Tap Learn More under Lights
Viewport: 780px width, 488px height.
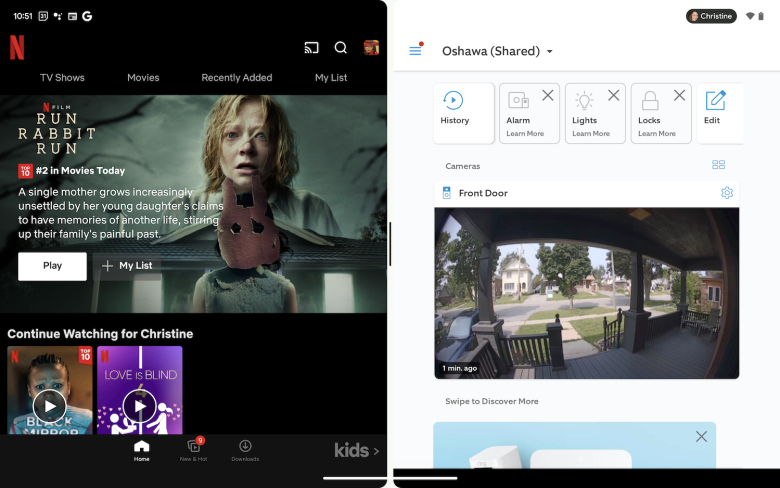(591, 133)
